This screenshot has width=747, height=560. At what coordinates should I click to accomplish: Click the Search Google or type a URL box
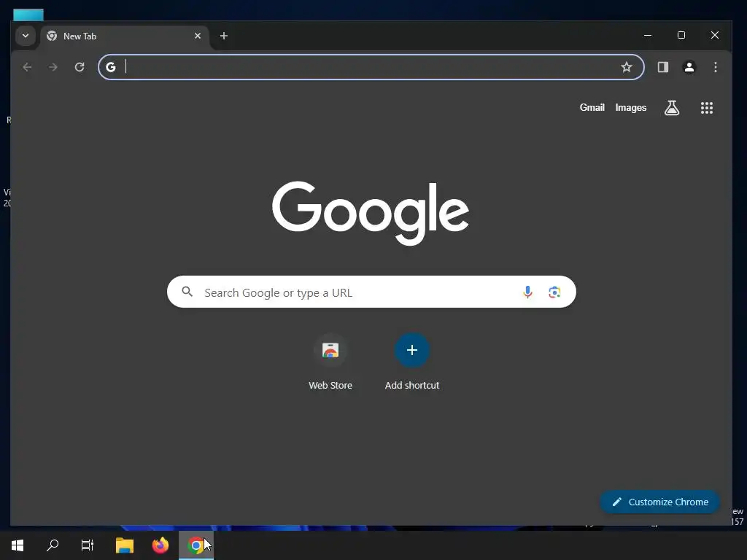tap(371, 292)
